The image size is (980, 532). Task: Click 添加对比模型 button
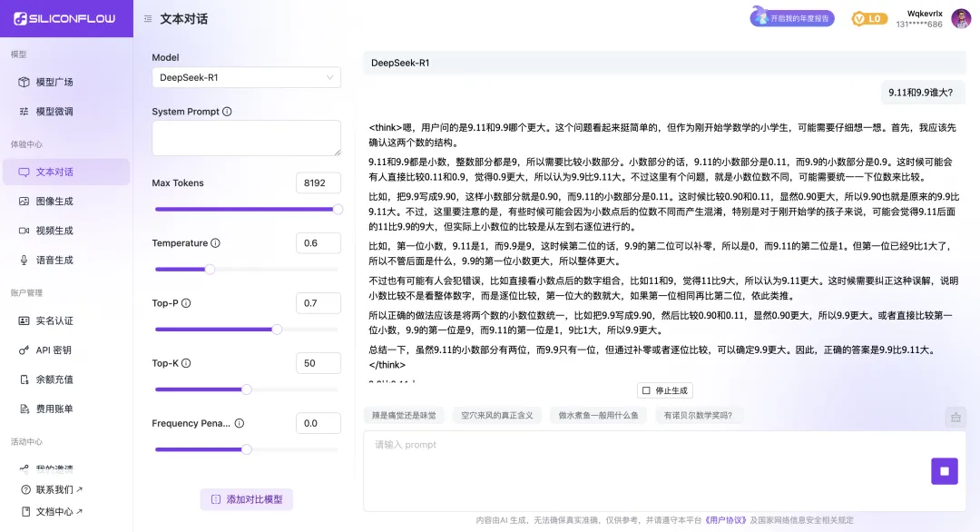tap(246, 499)
